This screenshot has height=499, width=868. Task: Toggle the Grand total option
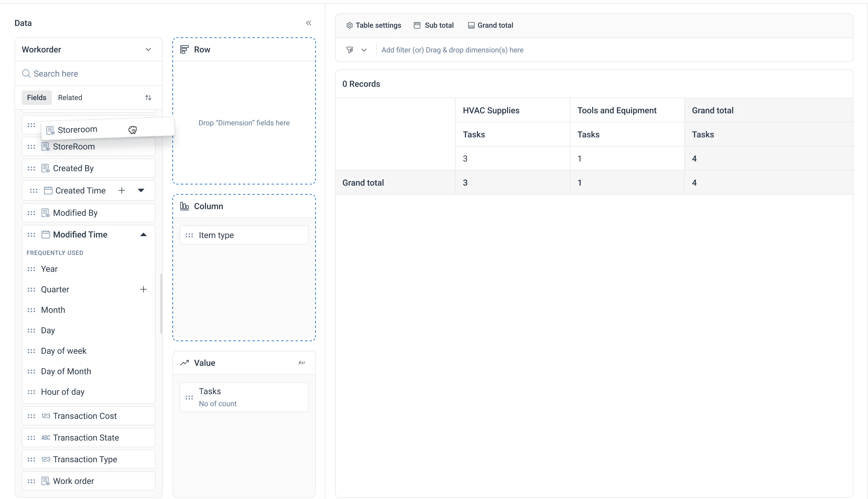(491, 25)
